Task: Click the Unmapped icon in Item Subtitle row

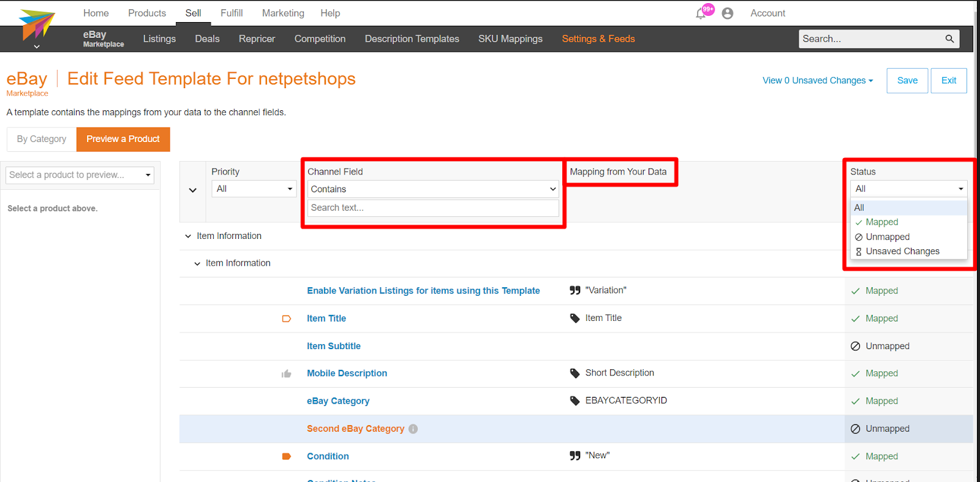Action: coord(856,346)
